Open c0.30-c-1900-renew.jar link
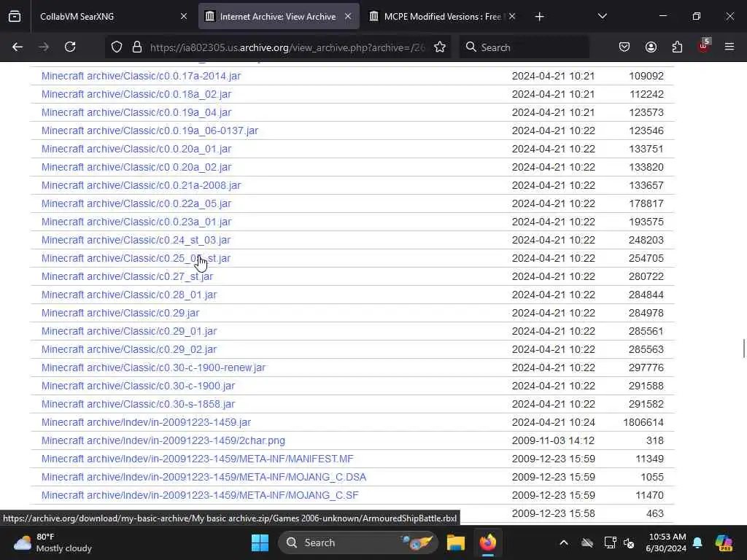This screenshot has height=560, width=747. 153,367
